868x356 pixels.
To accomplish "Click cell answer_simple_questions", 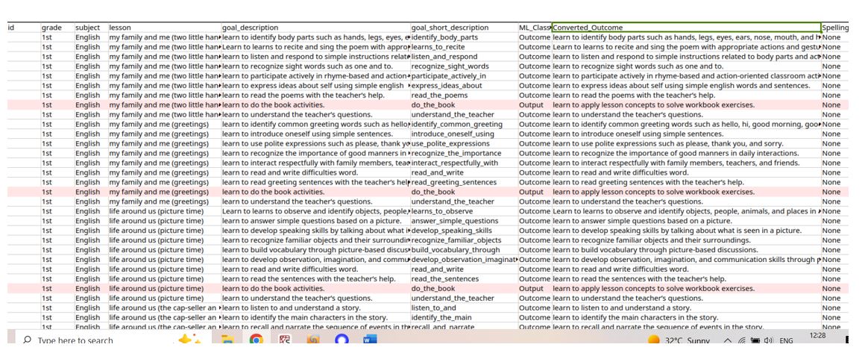I will click(464, 221).
